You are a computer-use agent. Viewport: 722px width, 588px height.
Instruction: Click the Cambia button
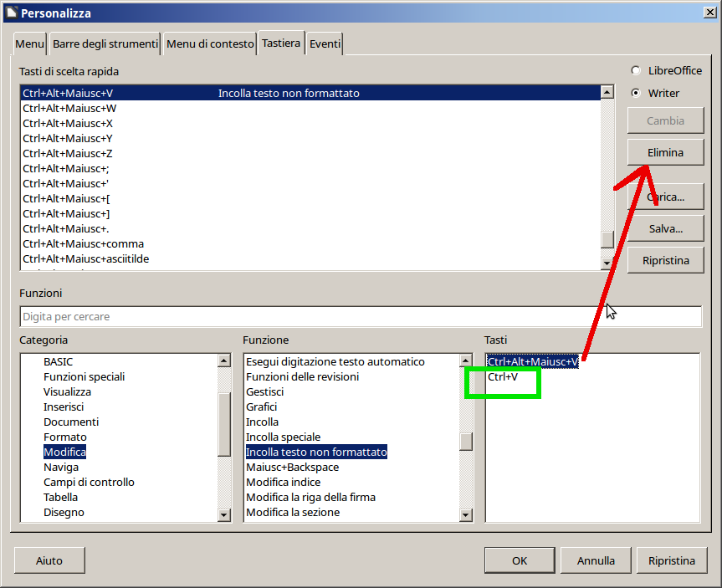pos(665,120)
